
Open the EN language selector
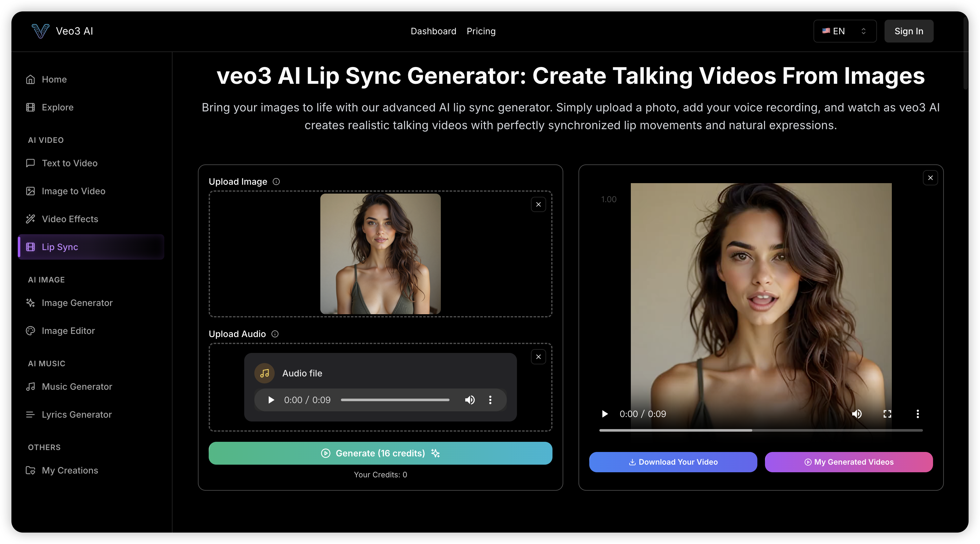point(845,31)
